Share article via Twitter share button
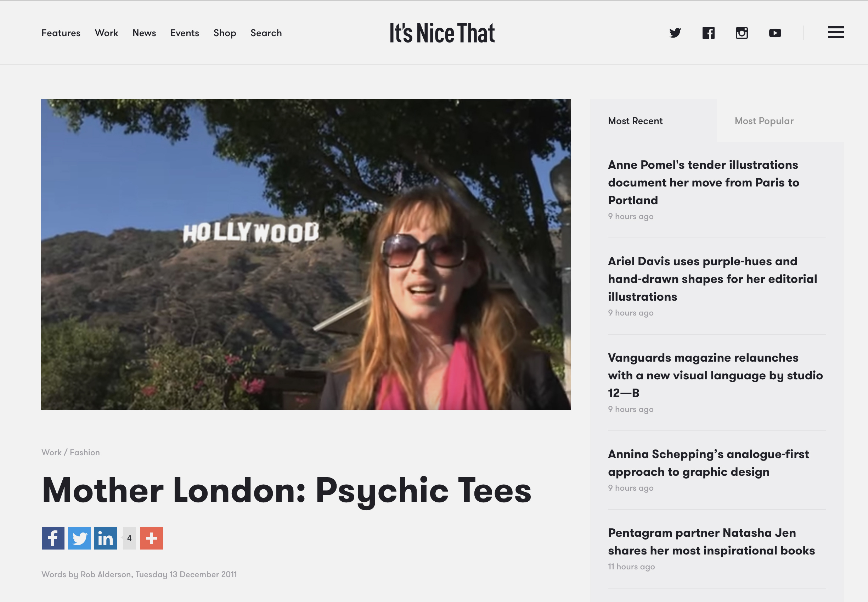 click(79, 538)
